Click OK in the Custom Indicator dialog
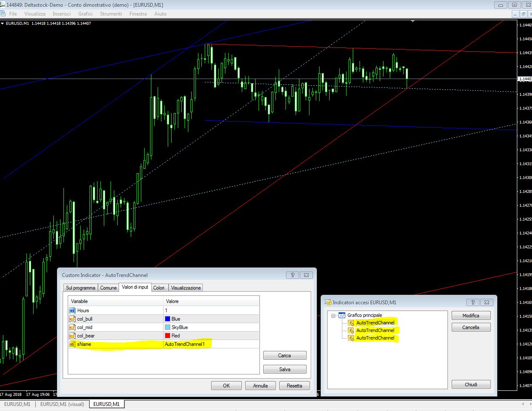 226,386
